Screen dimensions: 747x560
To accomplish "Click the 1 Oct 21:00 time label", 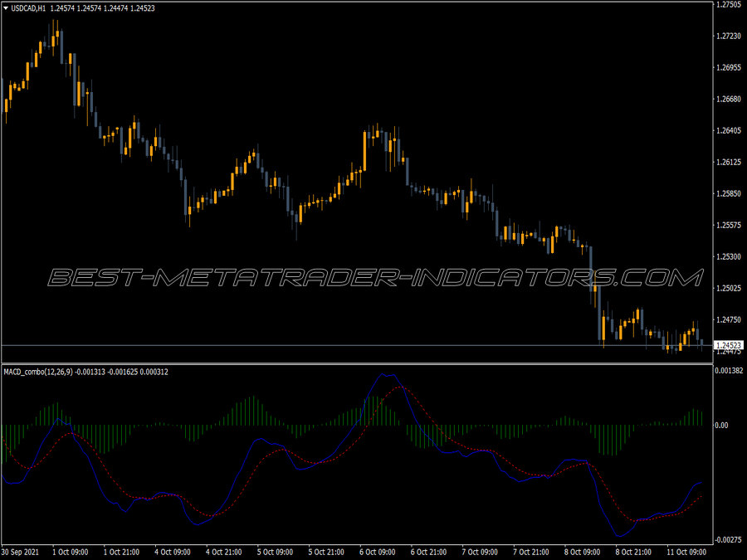I will tap(121, 552).
